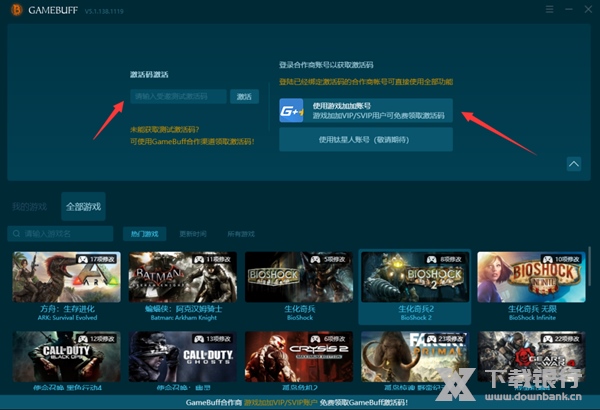The width and height of the screenshot is (600, 410).
Task: Click gamepad icon on Far Cry Primal card
Action: pos(432,339)
